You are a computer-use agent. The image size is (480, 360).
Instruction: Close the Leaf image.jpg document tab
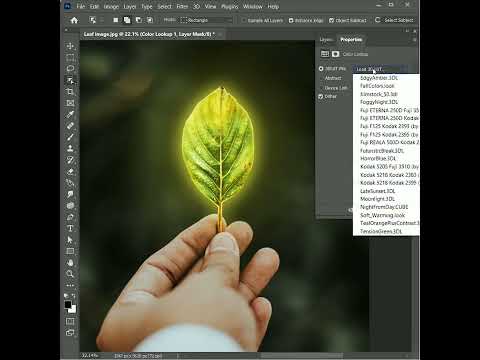coord(220,34)
